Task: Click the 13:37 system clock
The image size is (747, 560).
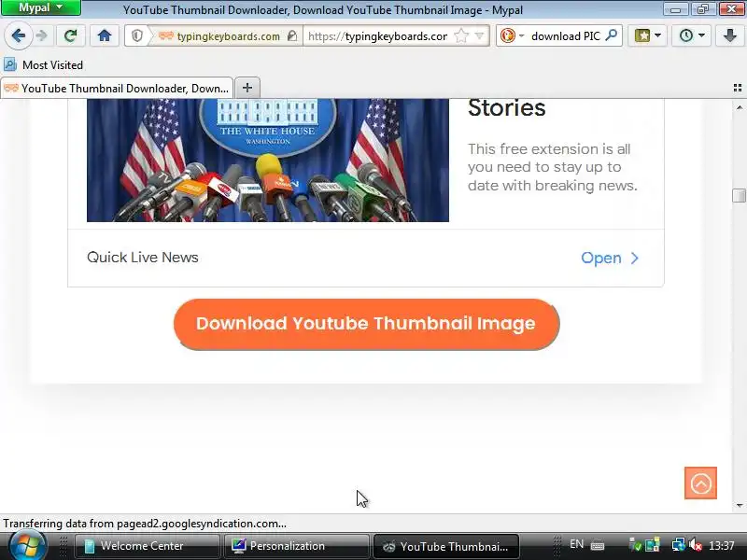Action: point(721,546)
